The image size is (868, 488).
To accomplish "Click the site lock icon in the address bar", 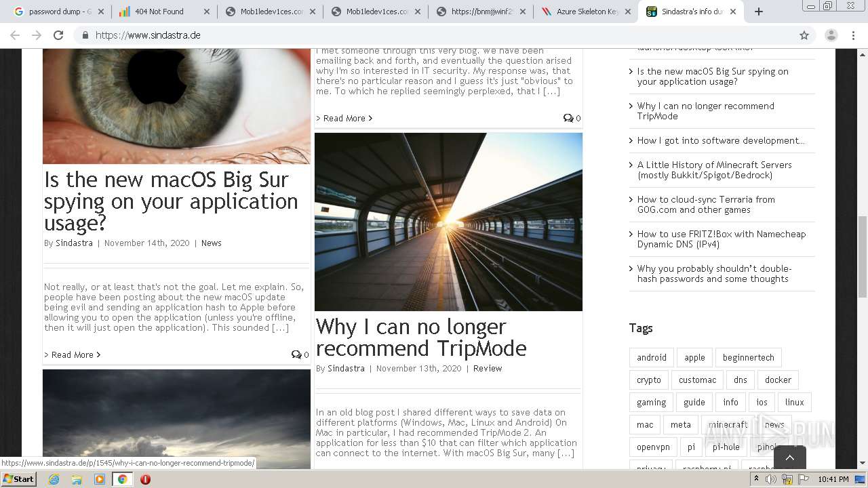I will coord(85,35).
